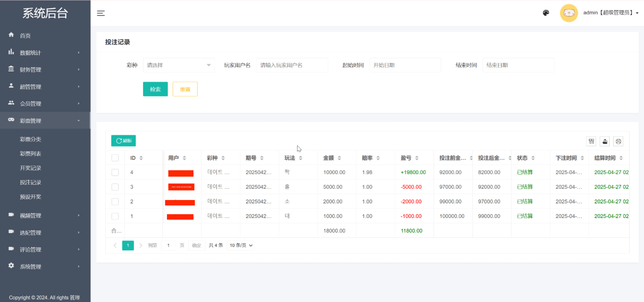644x302 pixels.
Task: Go to 首页 in the sidebar
Action: [25, 36]
